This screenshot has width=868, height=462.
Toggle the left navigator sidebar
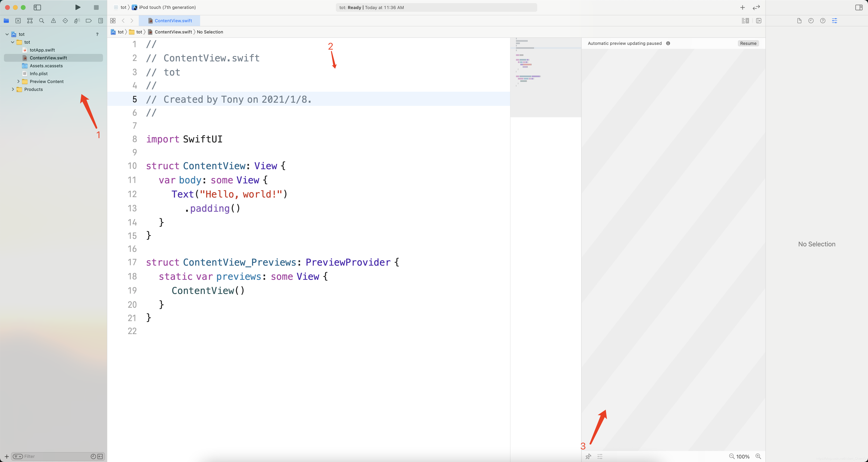[x=37, y=7]
